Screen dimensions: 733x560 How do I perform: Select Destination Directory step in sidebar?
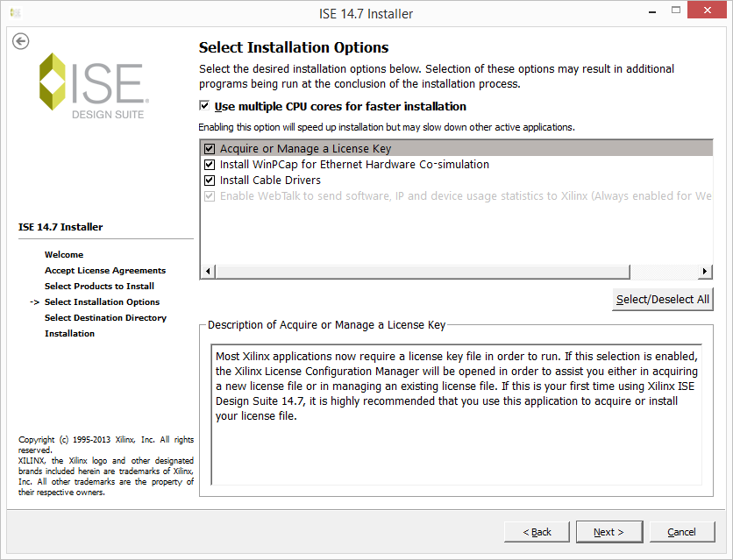(x=105, y=318)
